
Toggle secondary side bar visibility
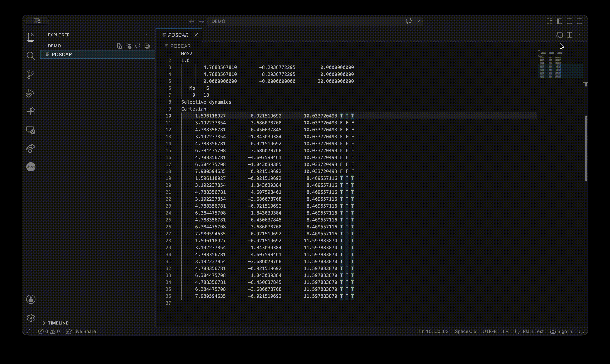point(580,21)
